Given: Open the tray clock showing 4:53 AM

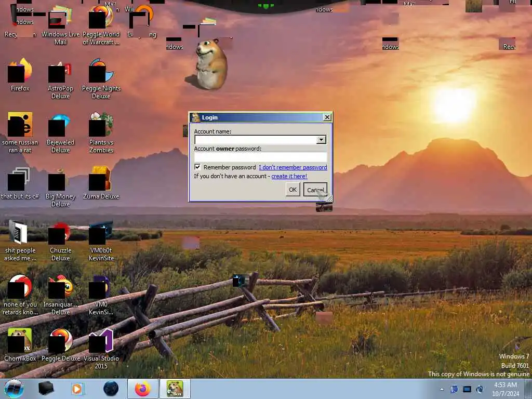Looking at the screenshot, I should 506,389.
